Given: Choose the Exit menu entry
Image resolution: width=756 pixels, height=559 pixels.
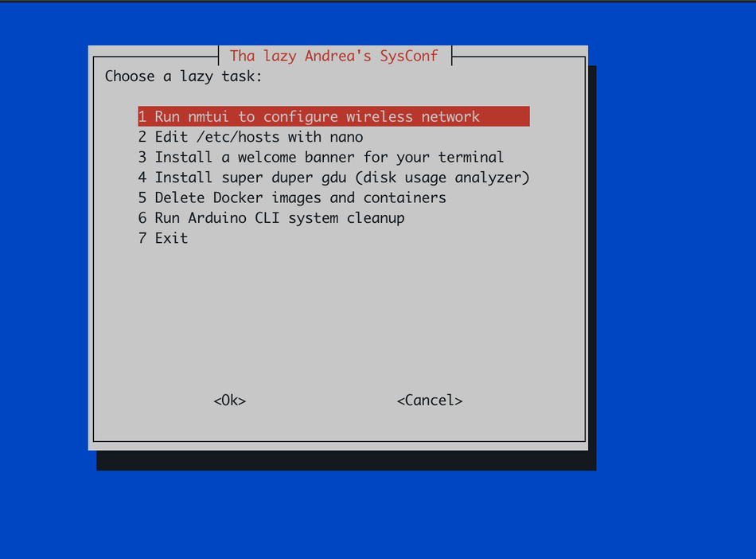Looking at the screenshot, I should pos(171,238).
